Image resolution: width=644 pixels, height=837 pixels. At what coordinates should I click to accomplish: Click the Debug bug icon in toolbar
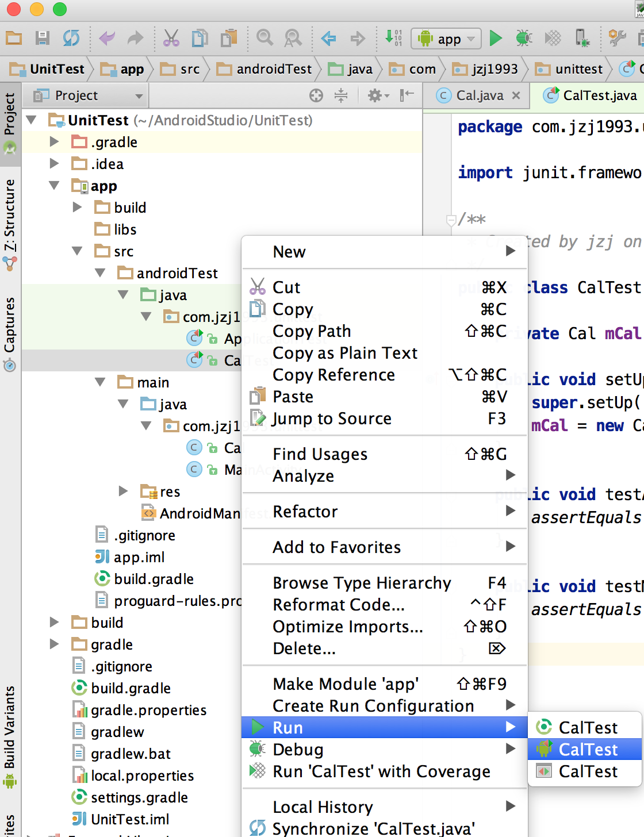pyautogui.click(x=523, y=39)
